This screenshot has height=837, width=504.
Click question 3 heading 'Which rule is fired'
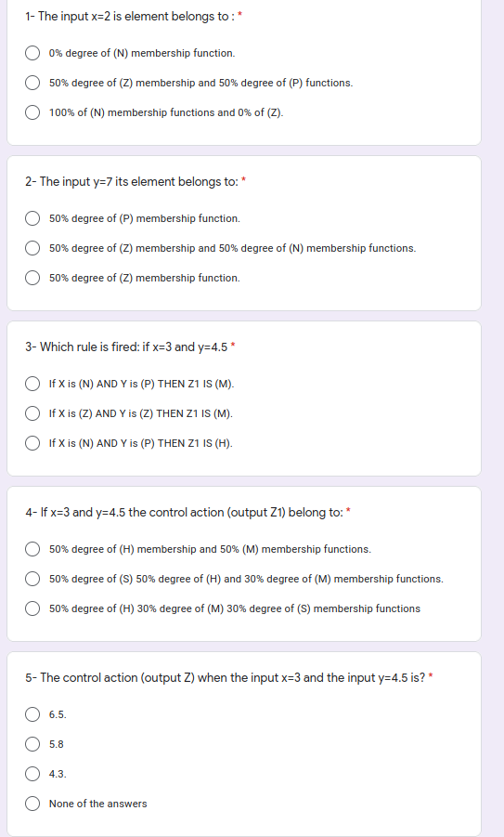[x=126, y=347]
